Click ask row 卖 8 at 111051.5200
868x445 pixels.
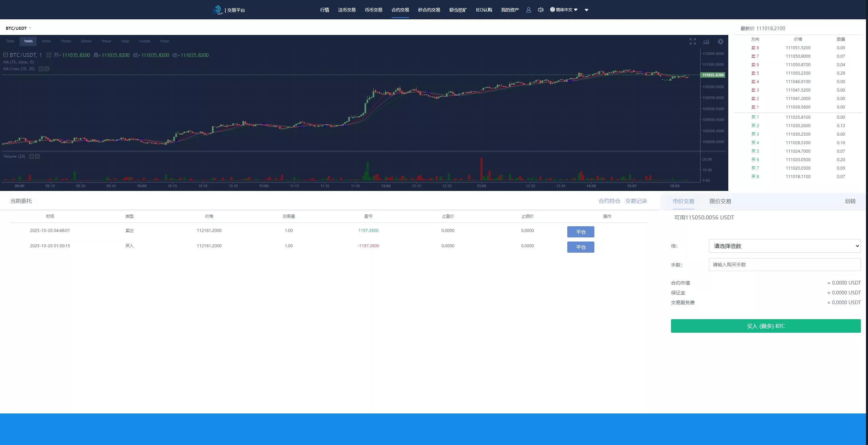pyautogui.click(x=798, y=48)
